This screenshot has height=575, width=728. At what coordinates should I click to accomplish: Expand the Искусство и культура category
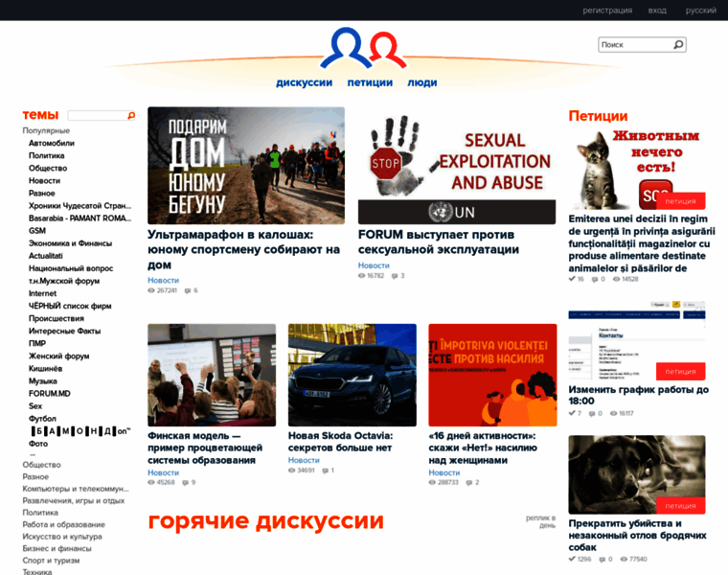pyautogui.click(x=62, y=537)
